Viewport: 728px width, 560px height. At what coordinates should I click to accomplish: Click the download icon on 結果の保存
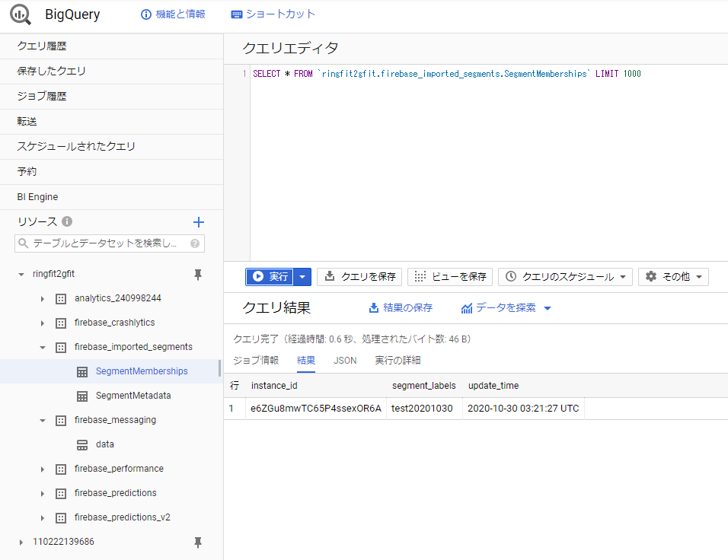pos(374,308)
